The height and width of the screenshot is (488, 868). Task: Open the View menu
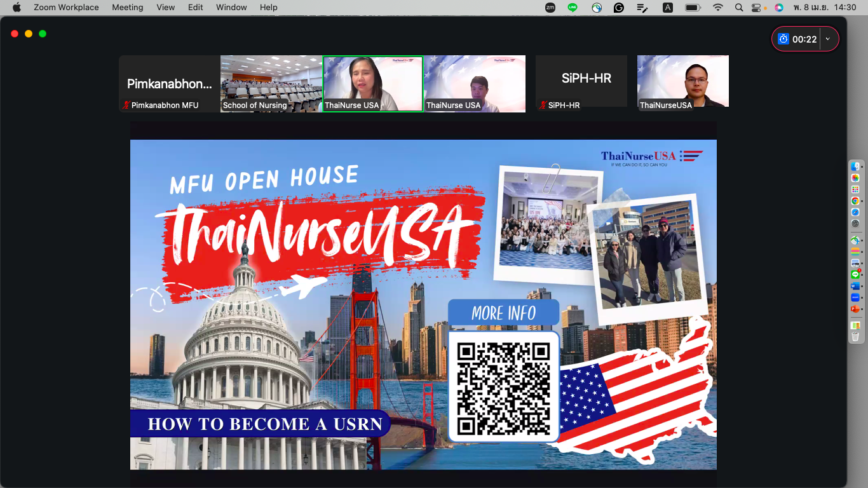click(166, 8)
